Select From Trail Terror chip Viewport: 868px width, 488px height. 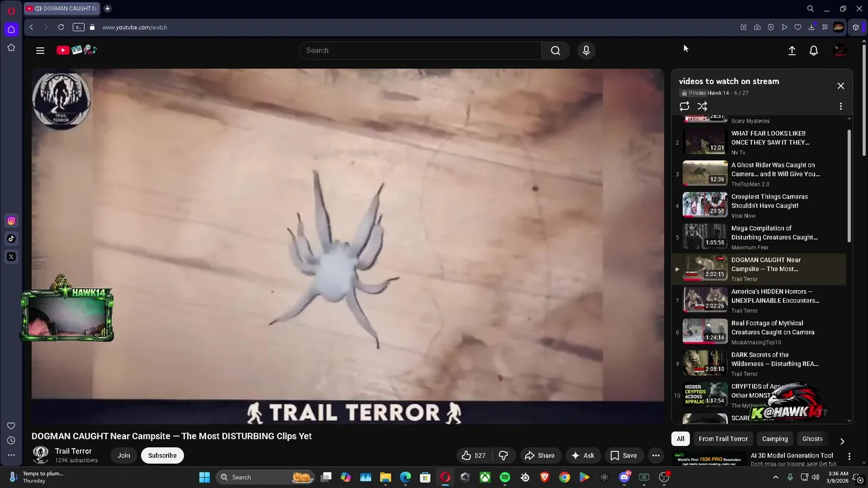click(x=723, y=439)
